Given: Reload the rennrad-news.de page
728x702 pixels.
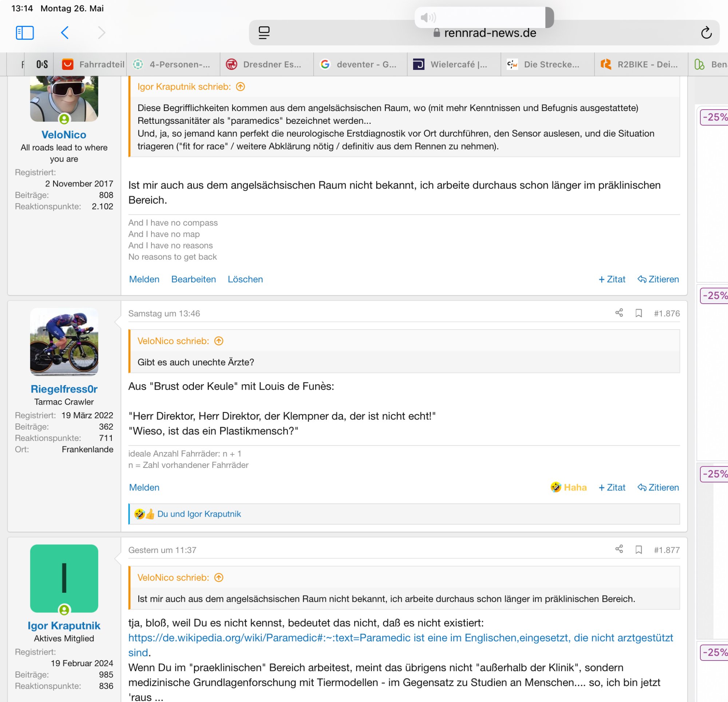Looking at the screenshot, I should point(706,33).
